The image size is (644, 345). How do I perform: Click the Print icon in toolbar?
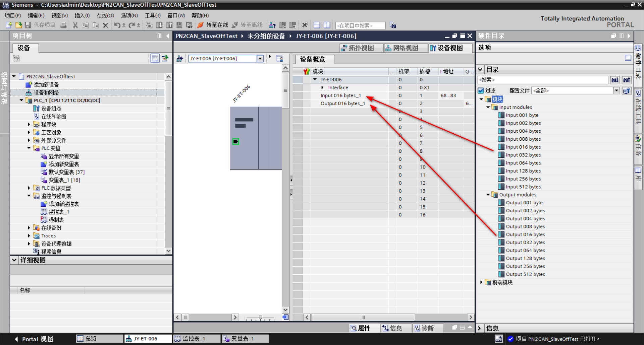(63, 25)
